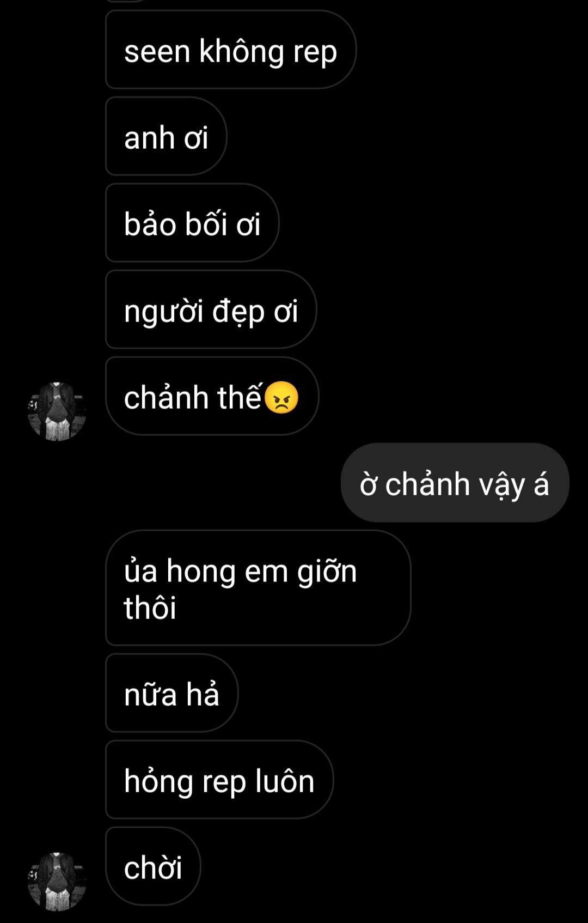Tap the avatar beside the 'chảnh thế' message
This screenshot has width=588, height=923.
pyautogui.click(x=57, y=411)
